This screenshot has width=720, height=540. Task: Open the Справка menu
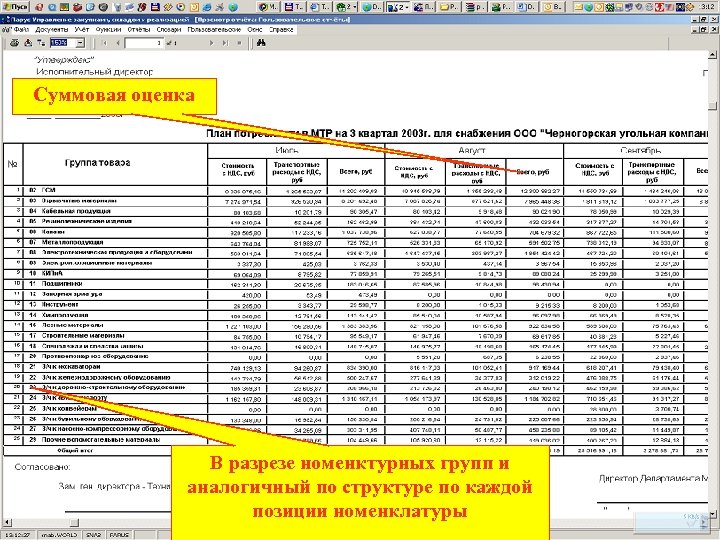click(281, 29)
